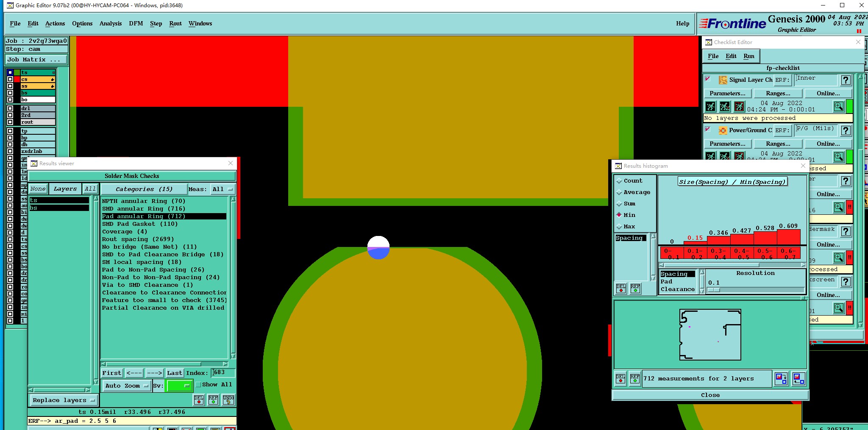Click the 0.6-0.7 histogram bar
This screenshot has height=430, width=868.
click(x=789, y=237)
